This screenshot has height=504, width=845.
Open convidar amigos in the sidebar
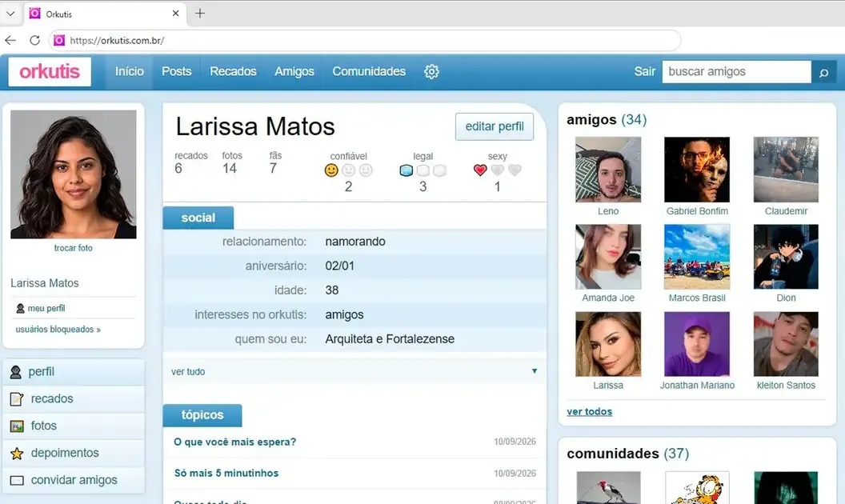(x=74, y=480)
